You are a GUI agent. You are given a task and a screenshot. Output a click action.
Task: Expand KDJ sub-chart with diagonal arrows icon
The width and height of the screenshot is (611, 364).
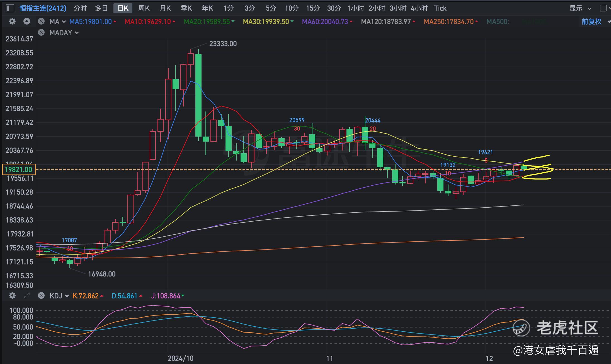tap(27, 296)
